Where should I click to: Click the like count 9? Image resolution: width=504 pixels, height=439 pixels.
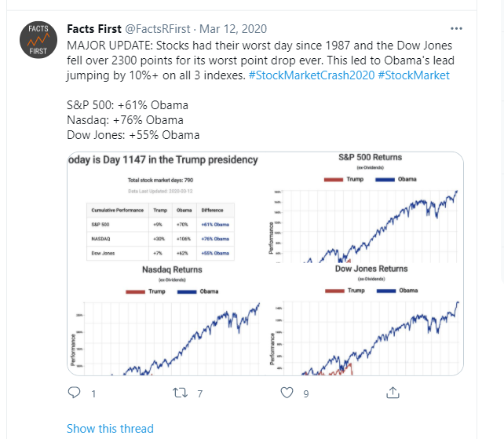pos(307,393)
